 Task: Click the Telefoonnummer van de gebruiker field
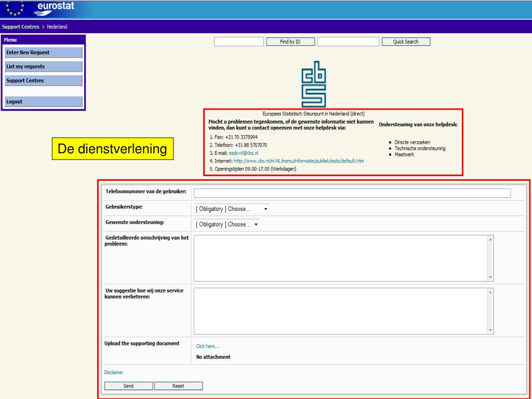coord(352,193)
